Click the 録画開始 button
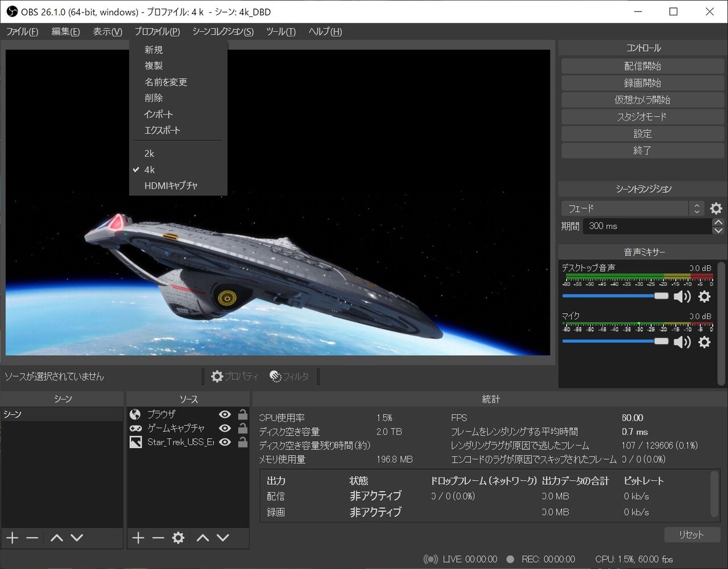The height and width of the screenshot is (569, 728). pyautogui.click(x=642, y=83)
